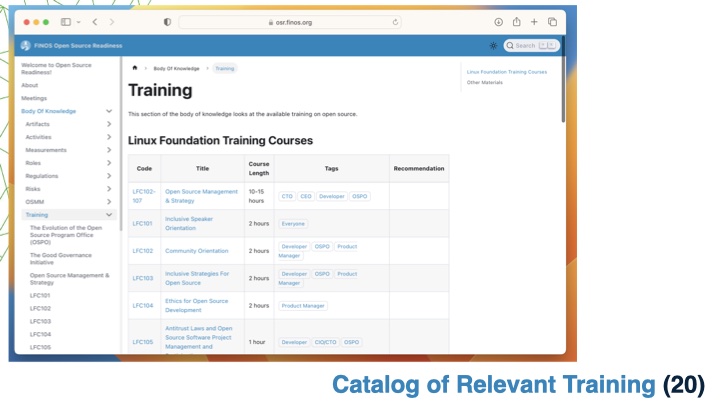
Task: Toggle the Safari sidebar icon
Action: pyautogui.click(x=66, y=22)
